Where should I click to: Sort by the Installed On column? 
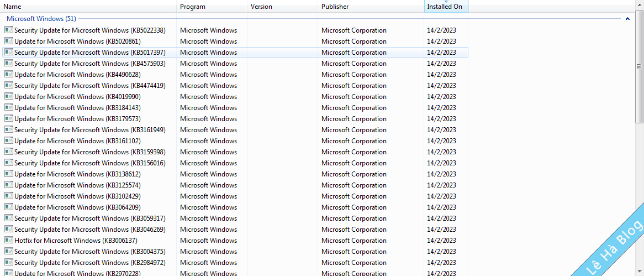click(445, 7)
